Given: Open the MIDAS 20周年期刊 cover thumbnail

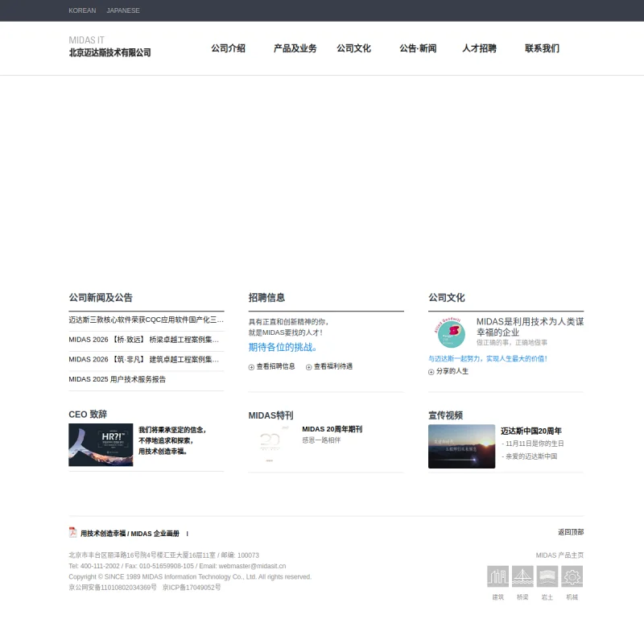Looking at the screenshot, I should pyautogui.click(x=270, y=445).
